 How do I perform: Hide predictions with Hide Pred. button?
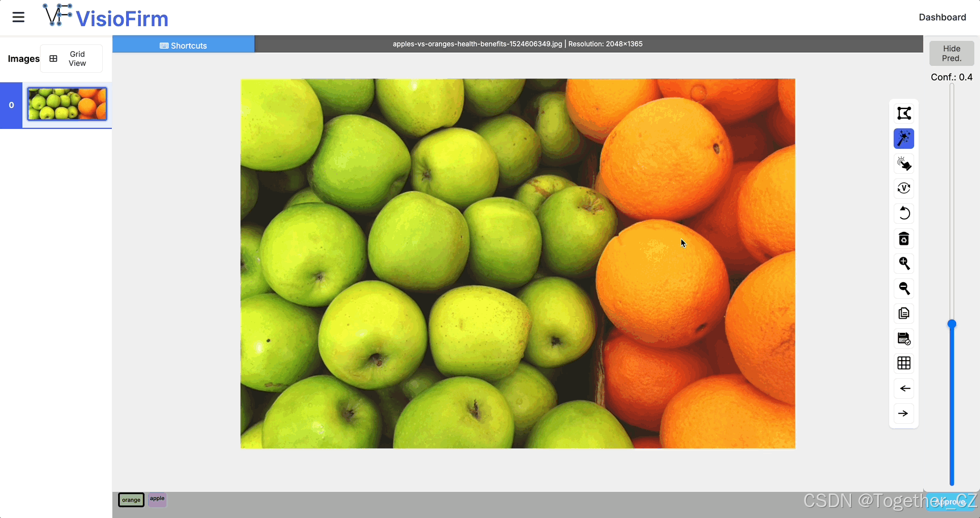click(x=952, y=53)
